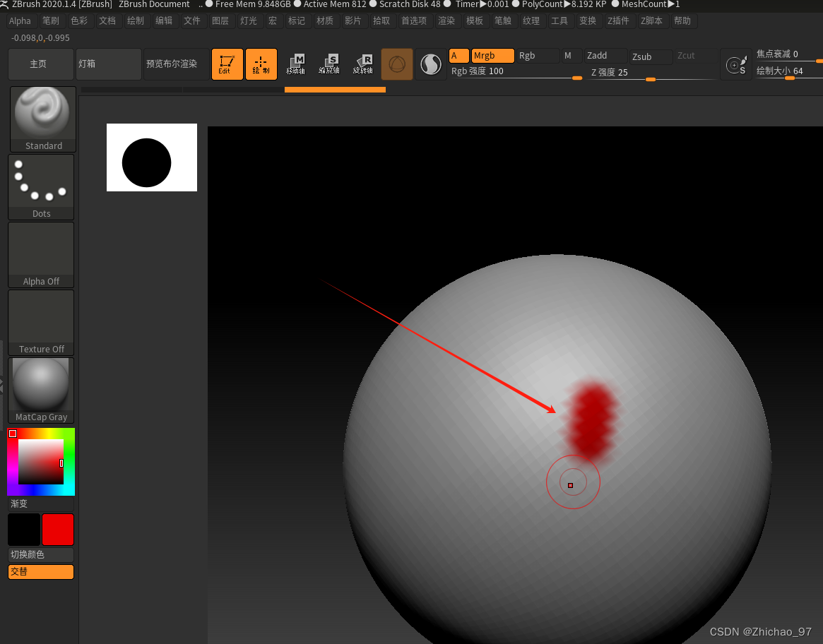This screenshot has height=644, width=823.
Task: Open the 灯光 light menu
Action: point(249,21)
